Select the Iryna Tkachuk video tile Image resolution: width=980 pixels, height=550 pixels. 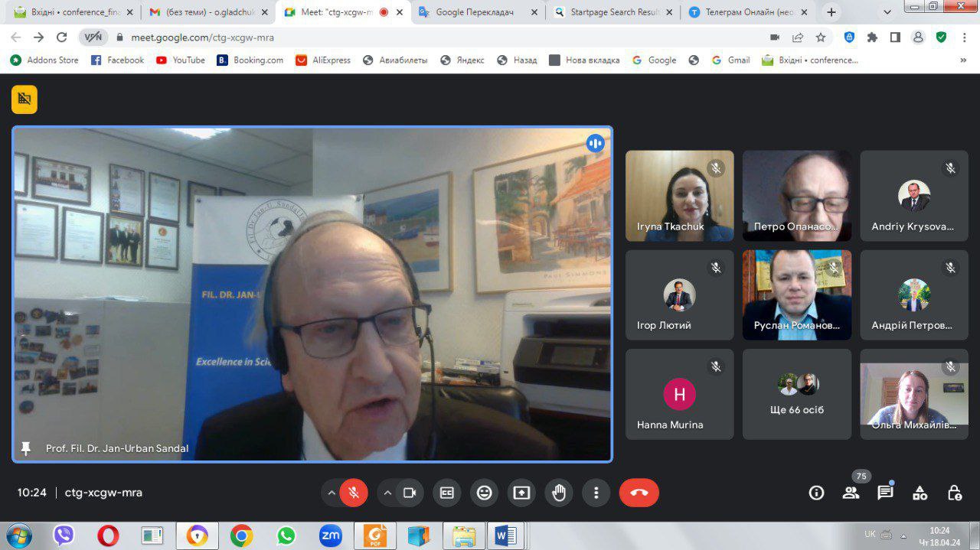click(x=679, y=196)
